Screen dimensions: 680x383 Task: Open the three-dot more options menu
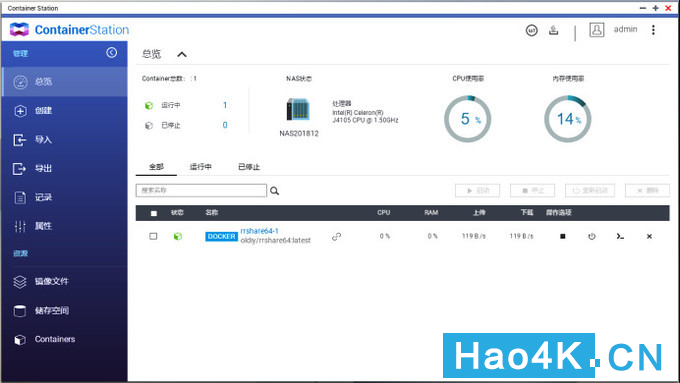(x=653, y=29)
